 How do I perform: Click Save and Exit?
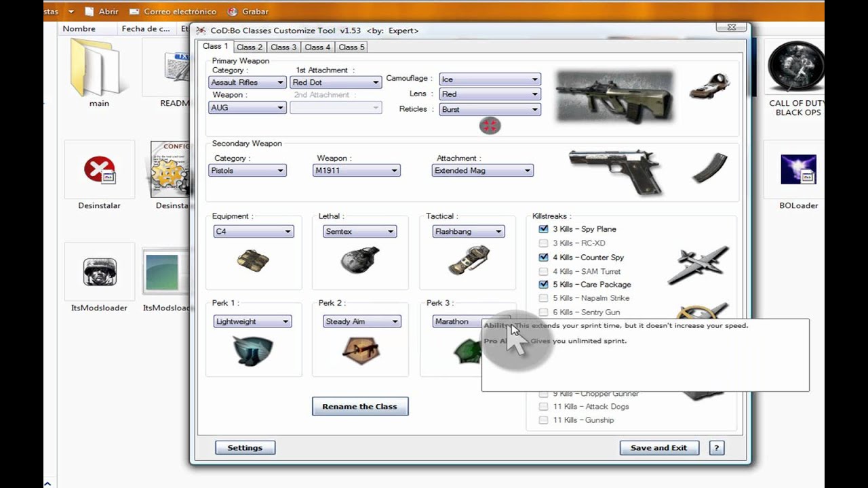point(658,448)
